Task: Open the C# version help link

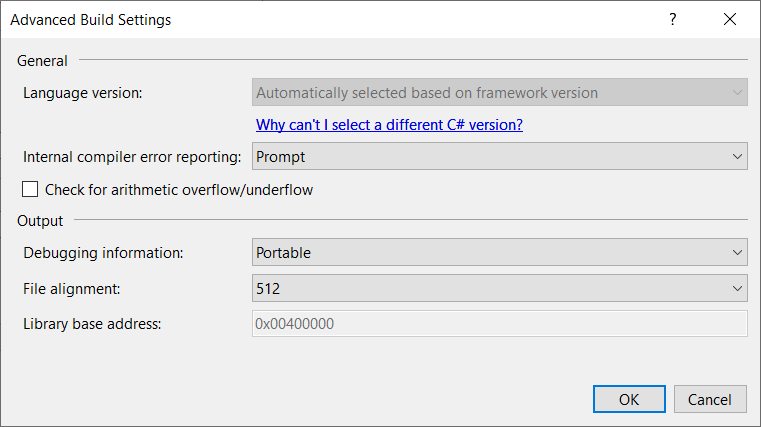Action: (389, 125)
